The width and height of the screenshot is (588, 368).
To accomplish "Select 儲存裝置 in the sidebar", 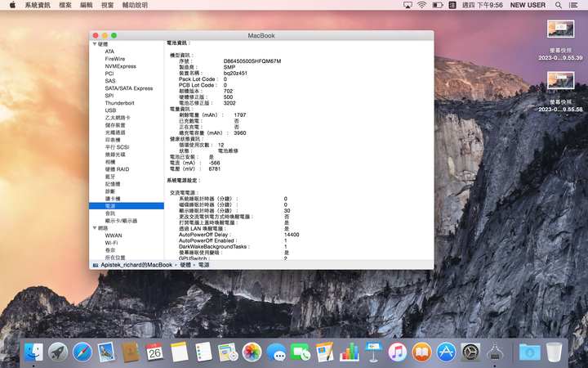I will click(x=115, y=125).
